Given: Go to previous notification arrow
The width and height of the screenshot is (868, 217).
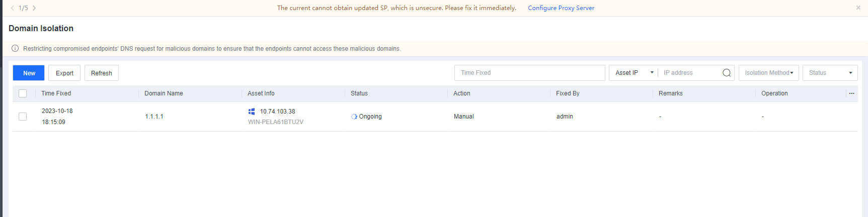Looking at the screenshot, I should 13,8.
